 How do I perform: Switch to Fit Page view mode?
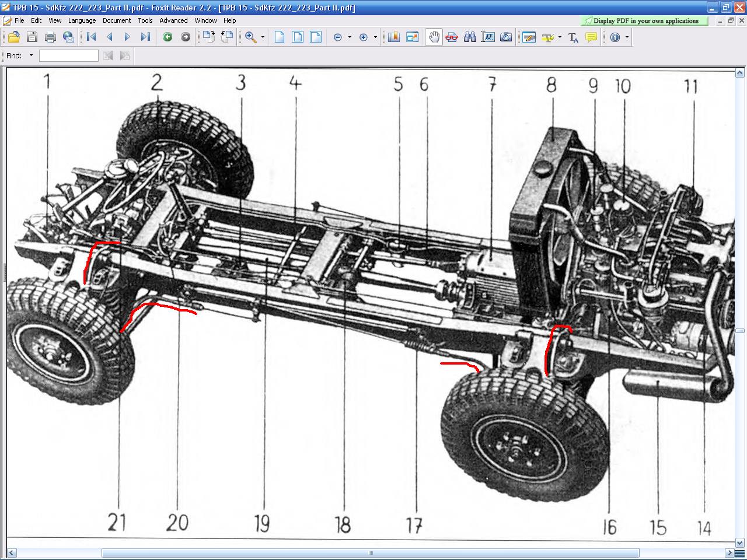pyautogui.click(x=298, y=37)
